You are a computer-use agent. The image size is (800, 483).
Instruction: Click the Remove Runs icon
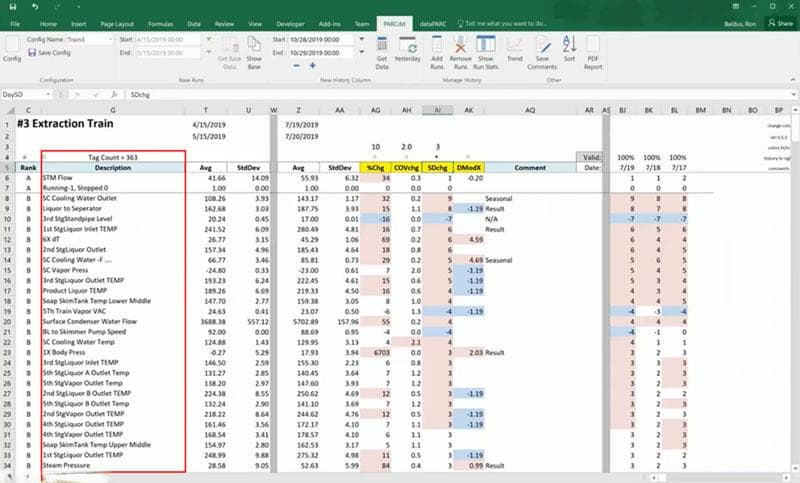[x=460, y=53]
